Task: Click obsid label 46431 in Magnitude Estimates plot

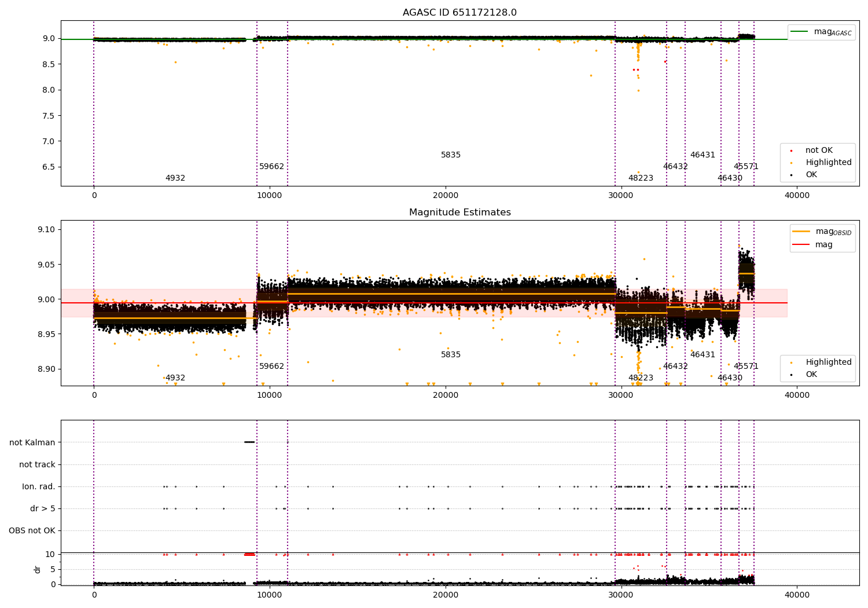Action: (x=703, y=355)
